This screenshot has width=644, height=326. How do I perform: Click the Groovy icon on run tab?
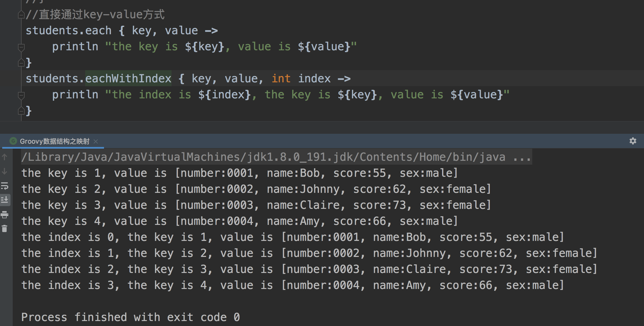point(13,141)
